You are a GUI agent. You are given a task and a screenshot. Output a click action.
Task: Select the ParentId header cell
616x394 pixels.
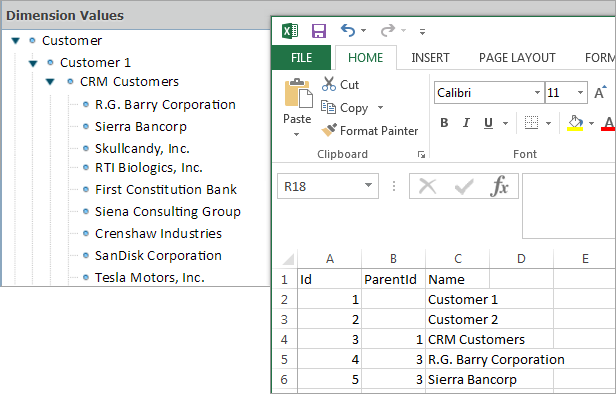click(x=393, y=279)
